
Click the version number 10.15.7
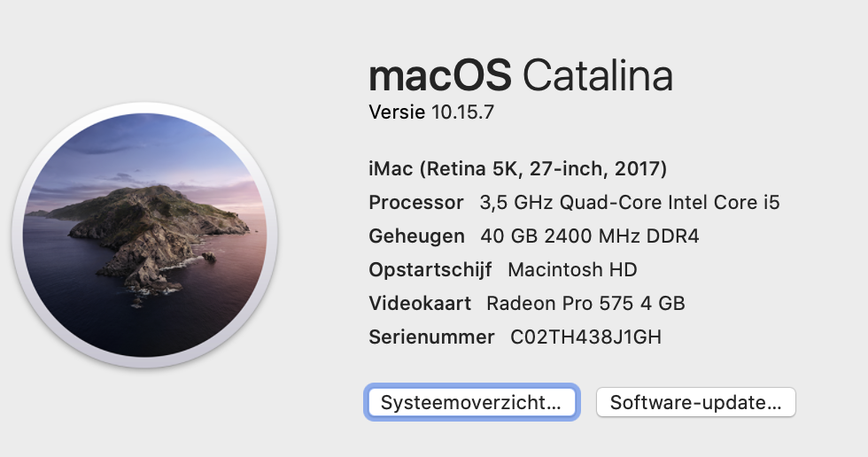click(x=462, y=112)
